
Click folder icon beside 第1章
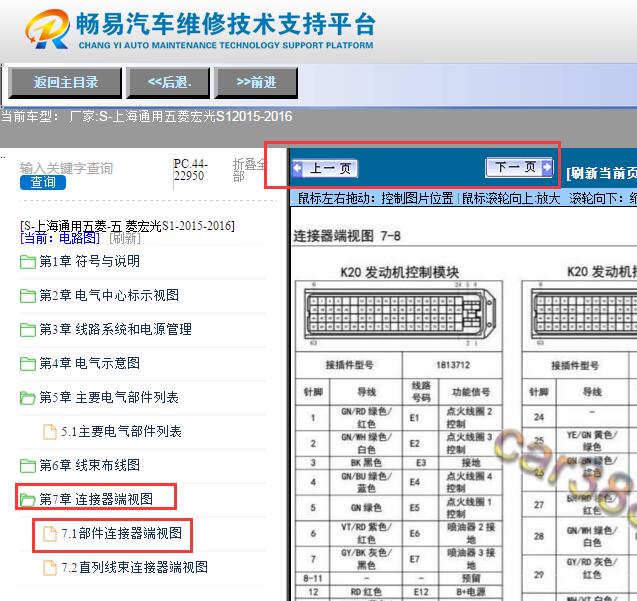[28, 262]
